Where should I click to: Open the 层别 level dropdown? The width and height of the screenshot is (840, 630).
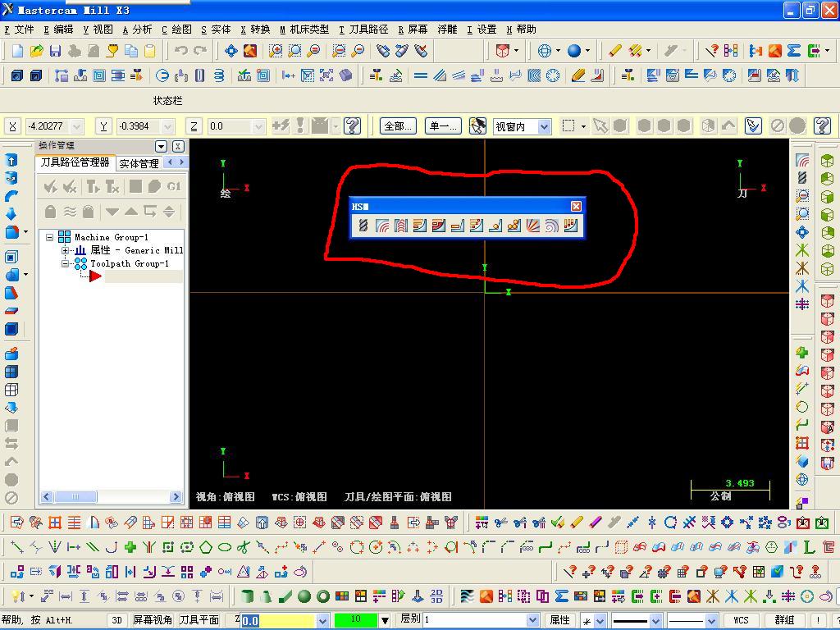(x=532, y=620)
